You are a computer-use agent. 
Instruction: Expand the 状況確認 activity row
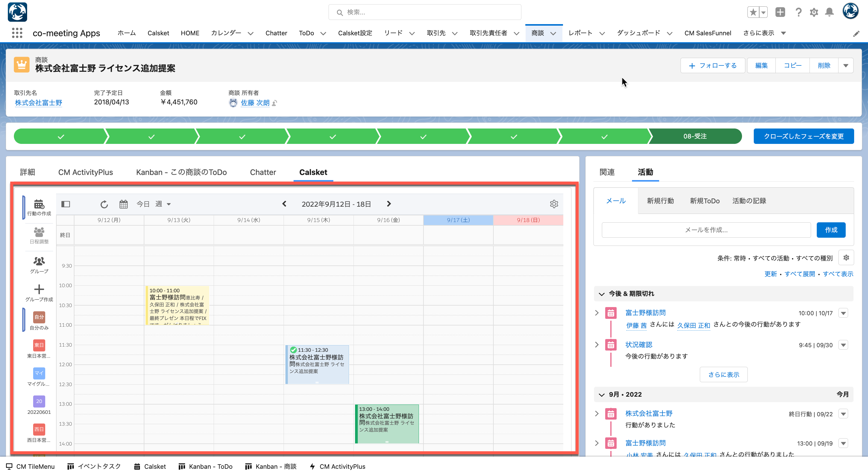(x=597, y=345)
